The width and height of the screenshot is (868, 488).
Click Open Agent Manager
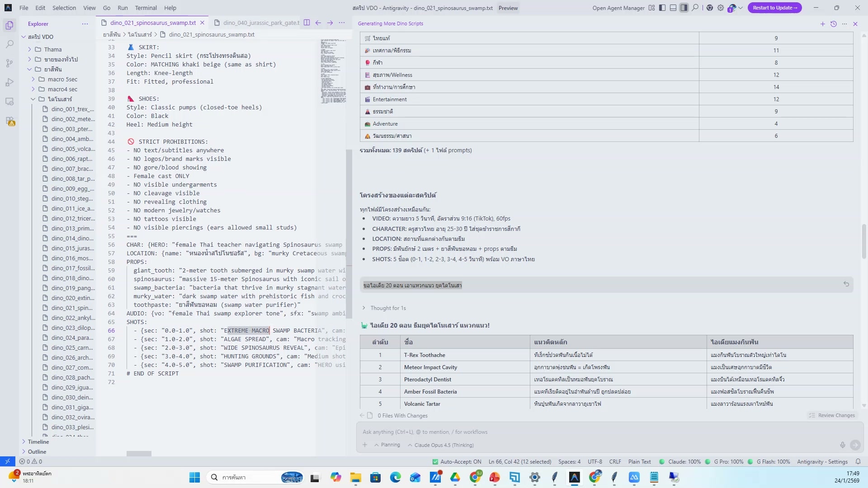(618, 8)
